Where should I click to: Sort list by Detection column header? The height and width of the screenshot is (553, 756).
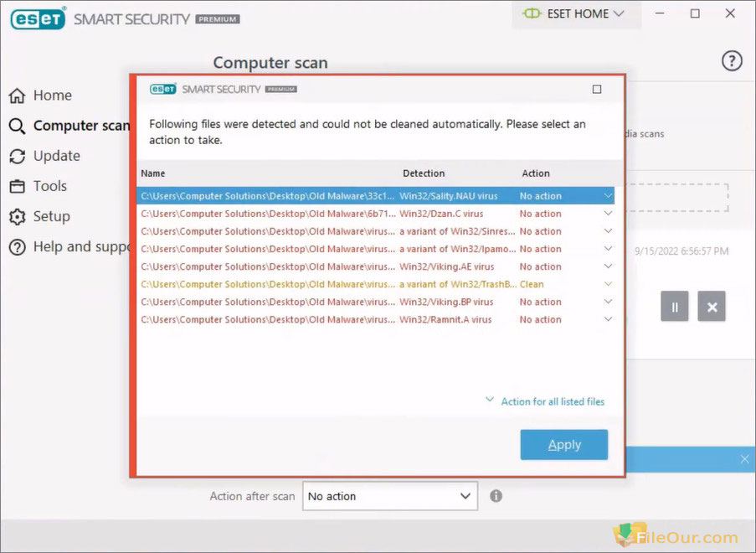pos(424,173)
